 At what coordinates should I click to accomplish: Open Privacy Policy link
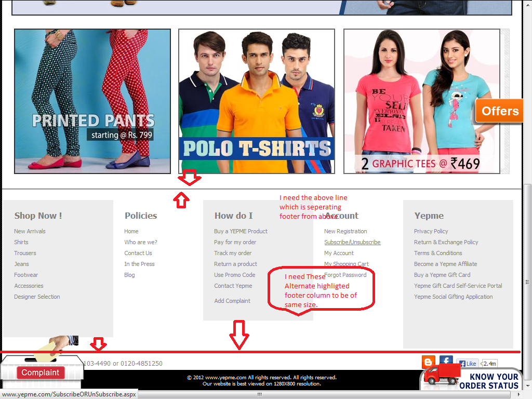[x=431, y=231]
